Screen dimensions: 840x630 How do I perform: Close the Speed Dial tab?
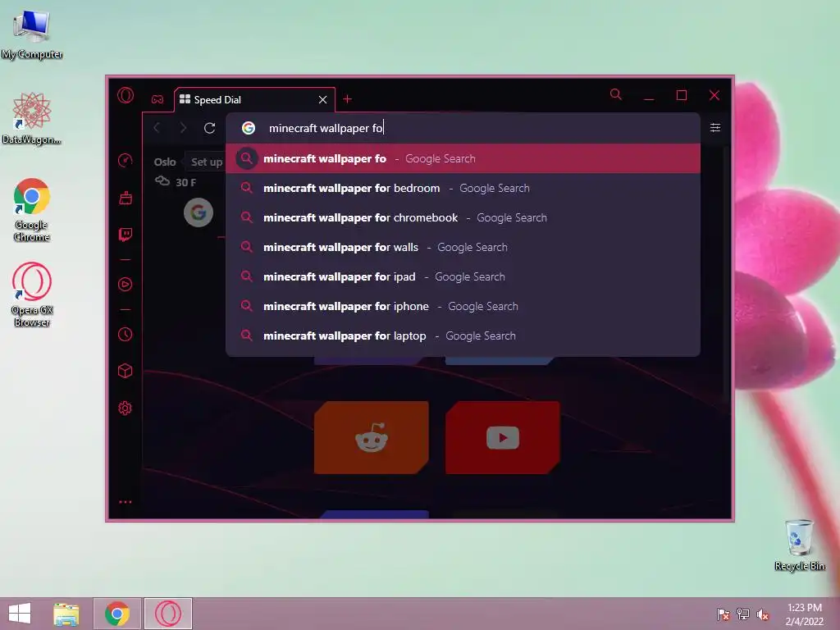pos(322,99)
